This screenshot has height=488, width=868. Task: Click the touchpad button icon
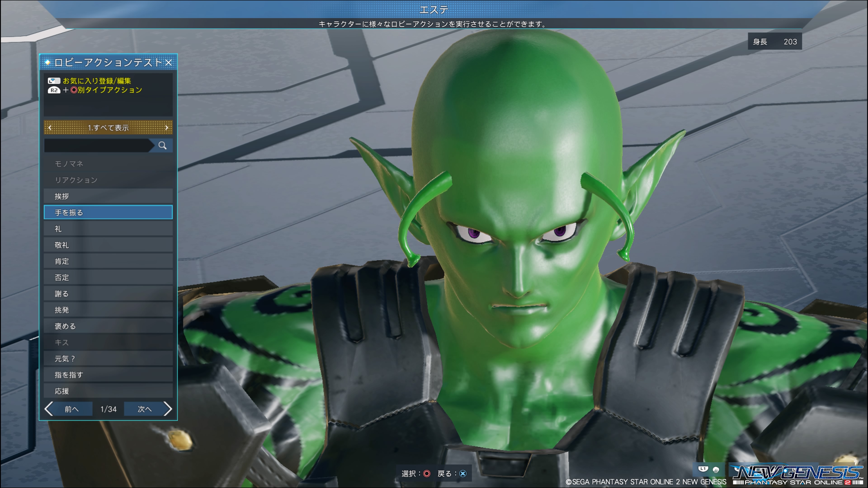click(x=54, y=81)
